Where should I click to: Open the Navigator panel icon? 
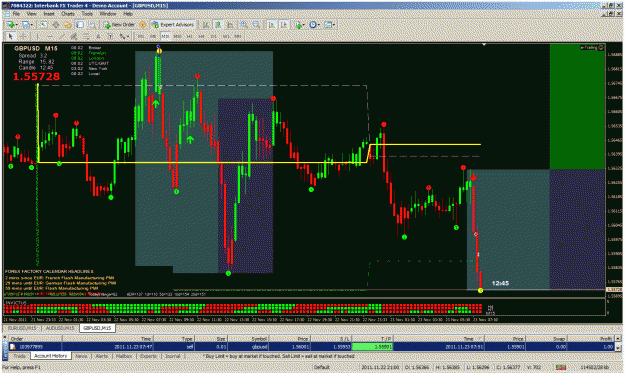click(68, 25)
